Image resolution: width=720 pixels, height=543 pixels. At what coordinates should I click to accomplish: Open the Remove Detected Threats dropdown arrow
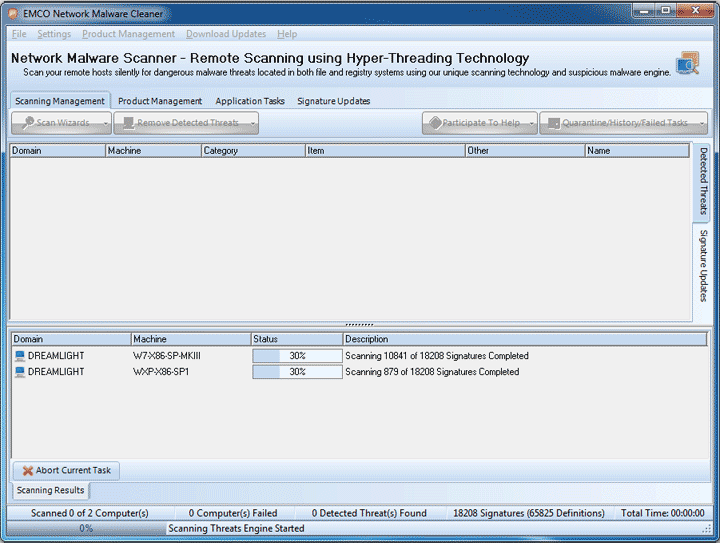(x=253, y=123)
